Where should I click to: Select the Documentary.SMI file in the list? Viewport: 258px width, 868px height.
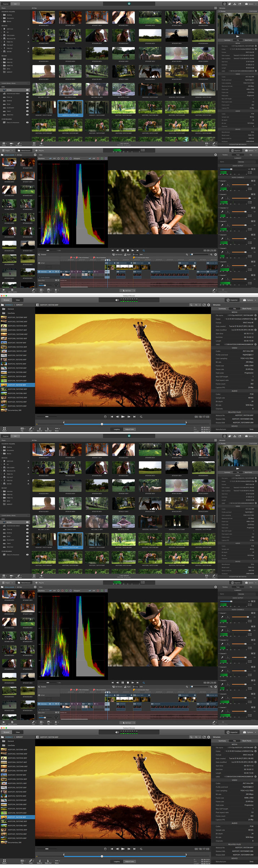point(14,410)
